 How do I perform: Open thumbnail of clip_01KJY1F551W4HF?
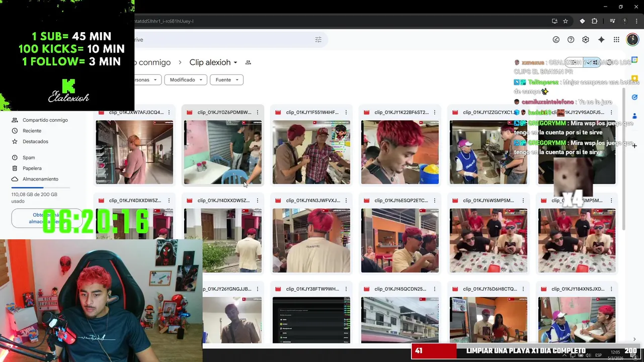coord(311,152)
